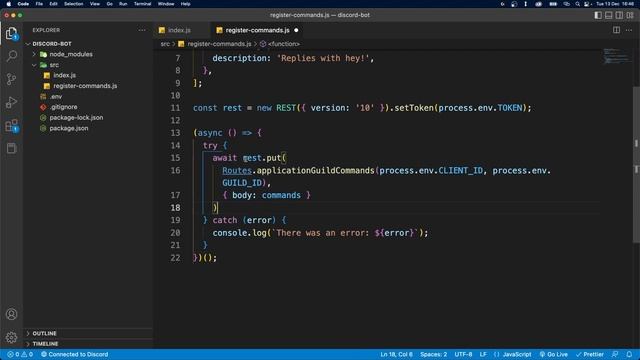This screenshot has width=640, height=360.
Task: Open editor more actions ellipsis
Action: (x=629, y=30)
